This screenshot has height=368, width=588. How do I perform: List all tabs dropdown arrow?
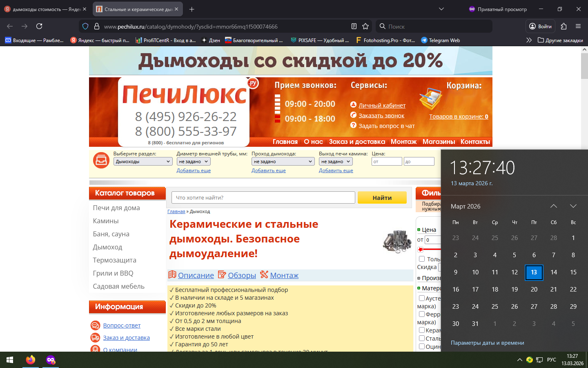[441, 9]
